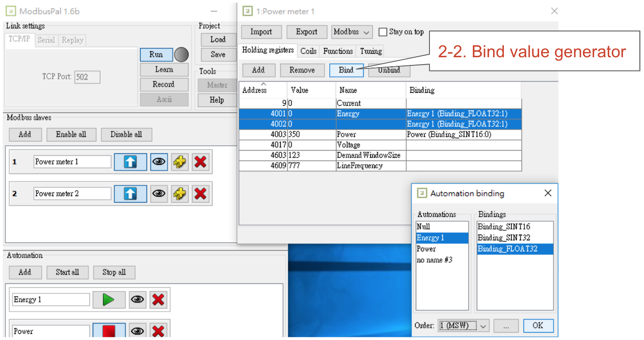The image size is (644, 340).
Task: Confirm binding with the OK button
Action: pyautogui.click(x=538, y=326)
